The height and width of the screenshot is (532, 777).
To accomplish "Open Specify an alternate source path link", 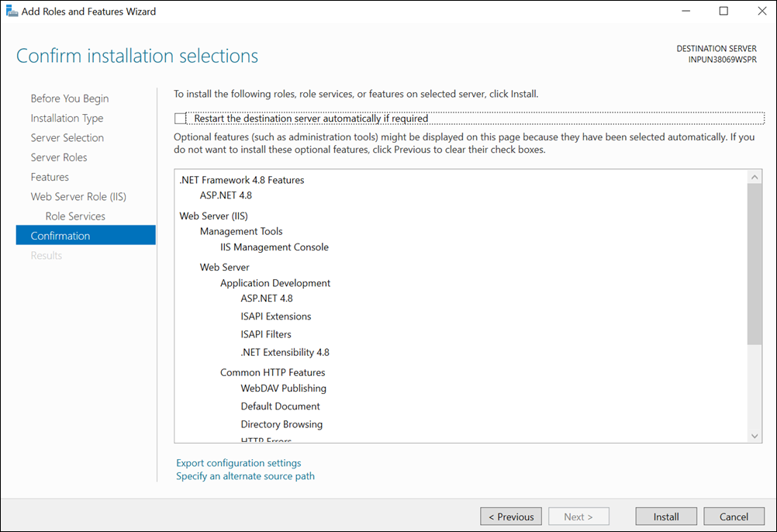I will coord(245,476).
